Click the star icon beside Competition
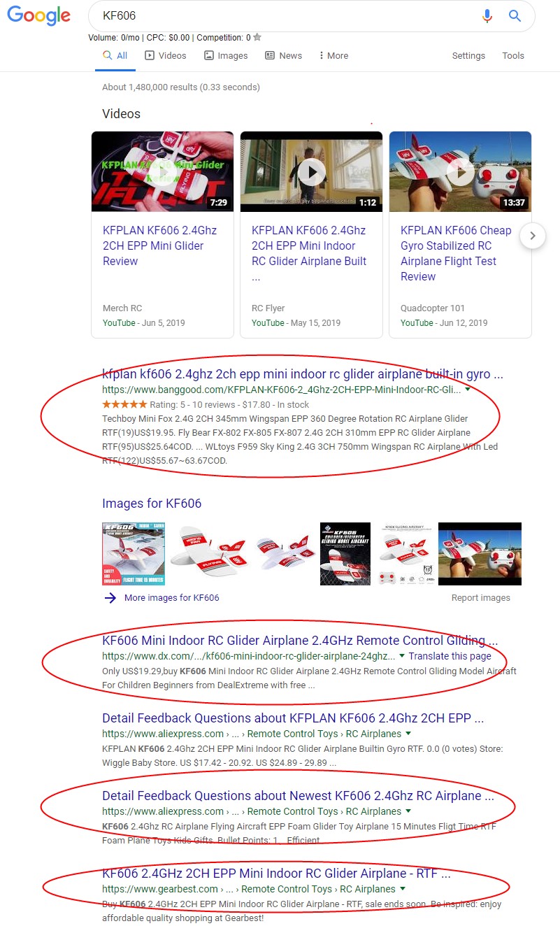This screenshot has height=926, width=560. tap(257, 37)
